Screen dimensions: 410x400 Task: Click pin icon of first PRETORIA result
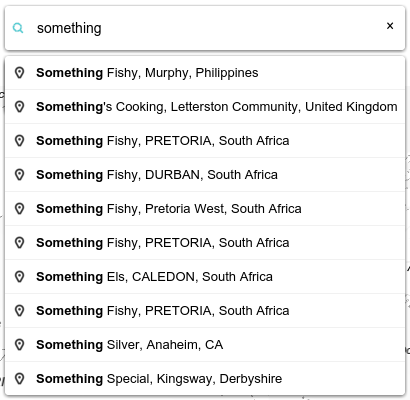click(20, 141)
